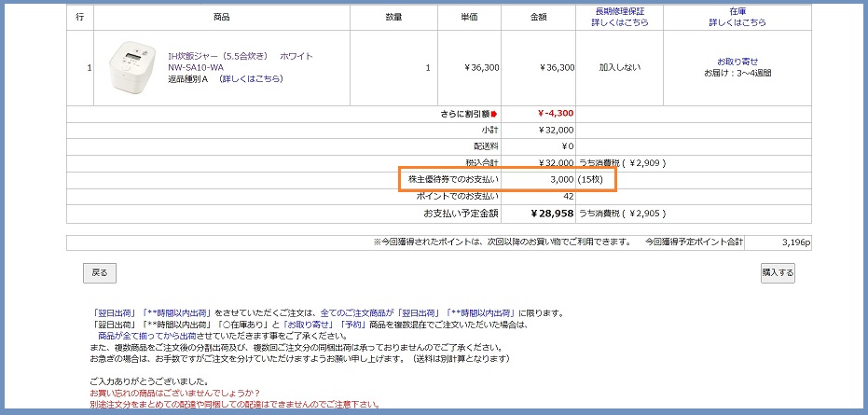Select the point payment value 42

click(x=569, y=196)
